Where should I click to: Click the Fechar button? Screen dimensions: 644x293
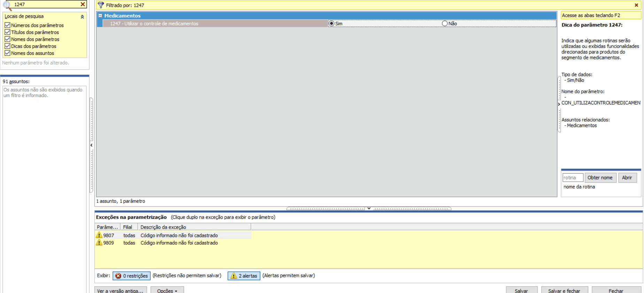pyautogui.click(x=616, y=290)
